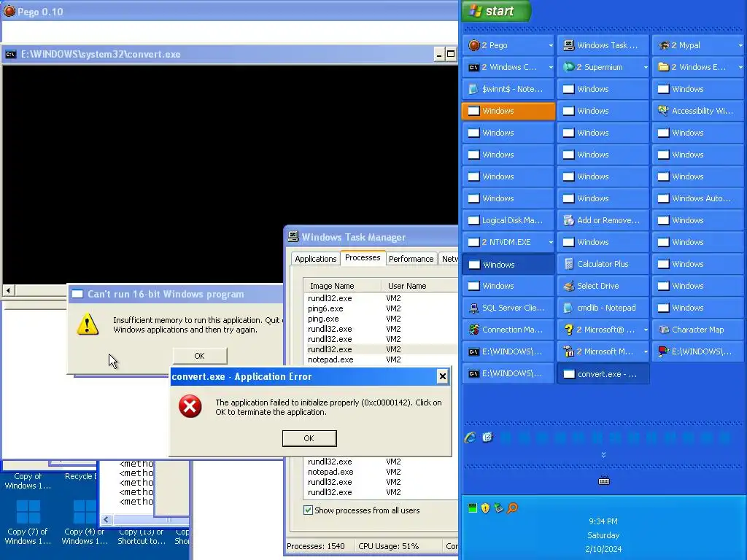This screenshot has width=747, height=560.
Task: Click the convert.exe console title bar icon
Action: [x=10, y=54]
